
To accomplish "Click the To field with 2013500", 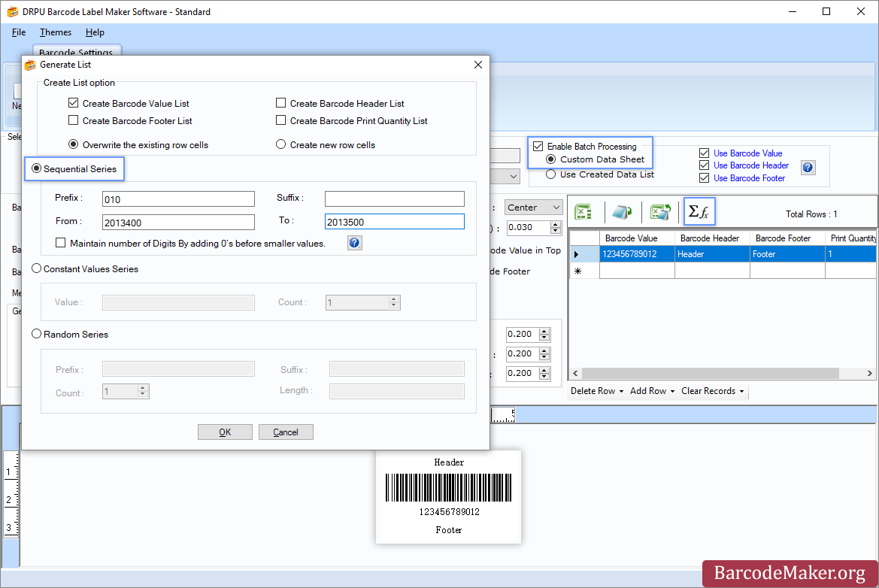I will (x=395, y=222).
